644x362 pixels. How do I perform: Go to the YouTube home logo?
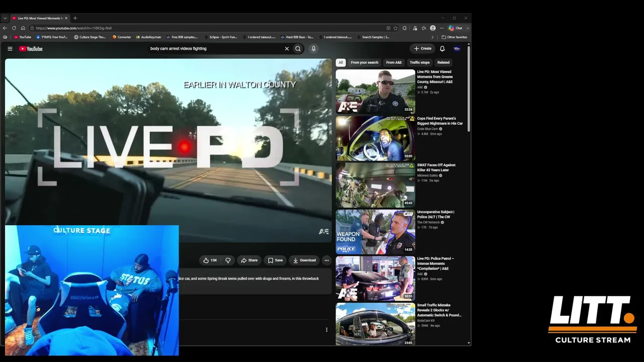click(31, 49)
